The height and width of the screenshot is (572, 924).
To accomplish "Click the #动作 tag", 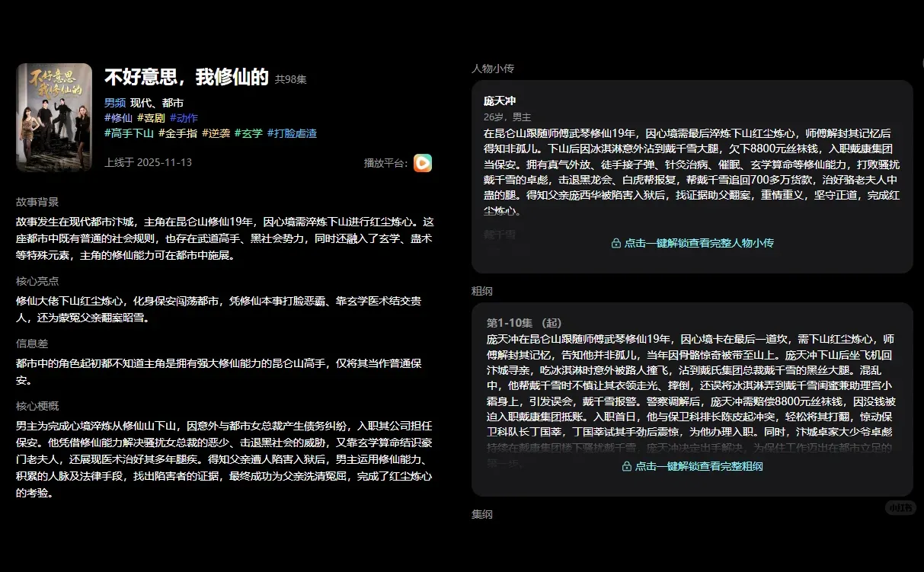I will [x=183, y=118].
